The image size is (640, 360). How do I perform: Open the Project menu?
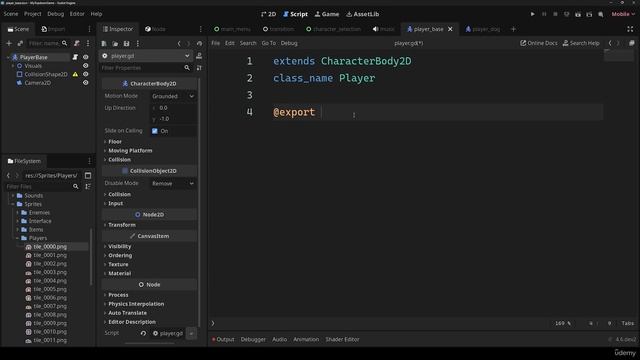click(x=33, y=14)
